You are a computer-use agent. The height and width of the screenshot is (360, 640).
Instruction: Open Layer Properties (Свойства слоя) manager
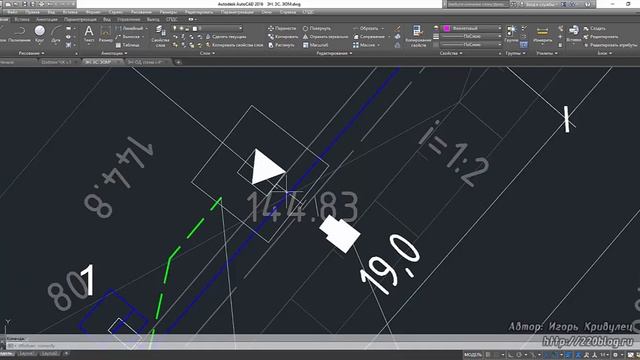[x=160, y=36]
